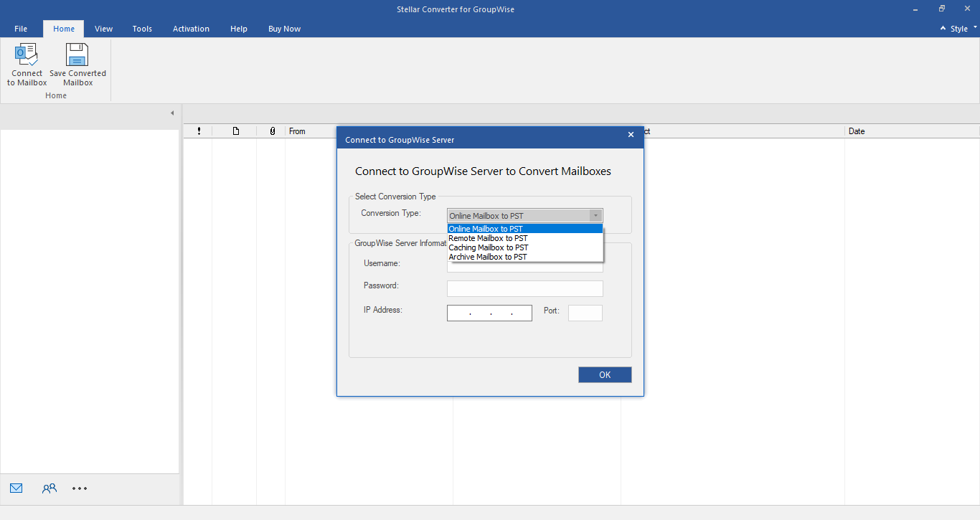980x520 pixels.
Task: Switch to the contacts people icon
Action: (49, 488)
